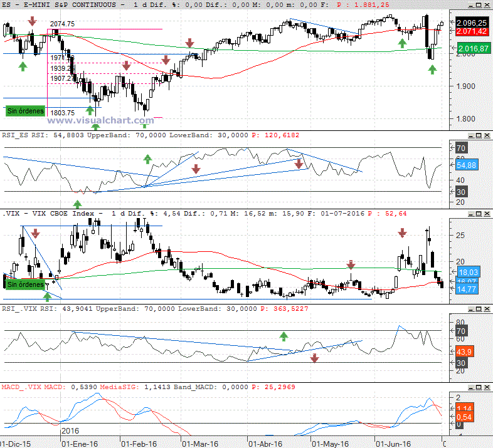Click the 30 lower band tag in RSI_ES

pos(461,192)
